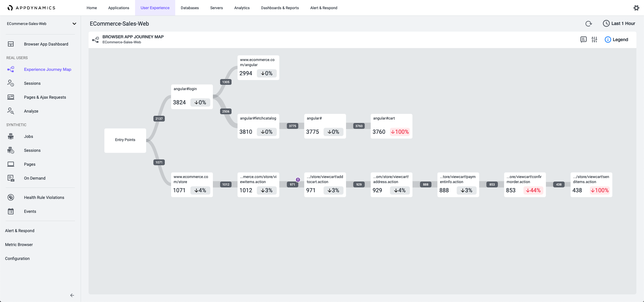
Task: Open the settings gear icon
Action: coord(636,8)
